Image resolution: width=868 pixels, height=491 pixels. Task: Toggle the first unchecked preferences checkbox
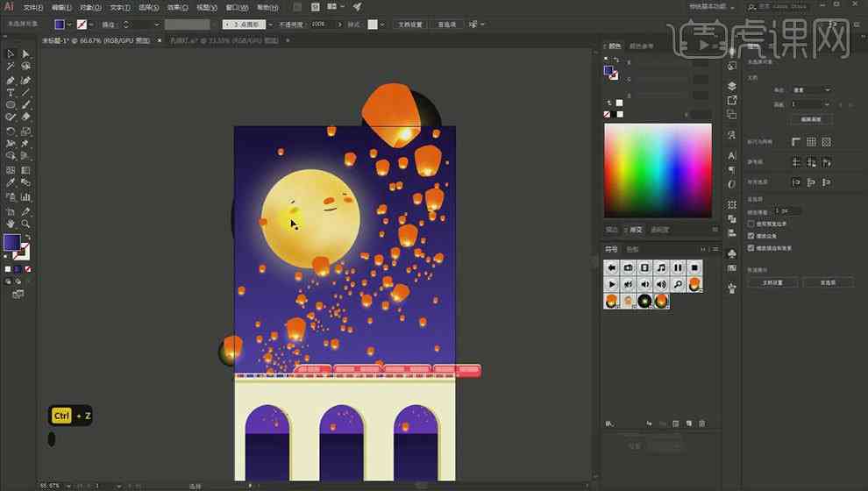[x=751, y=224]
